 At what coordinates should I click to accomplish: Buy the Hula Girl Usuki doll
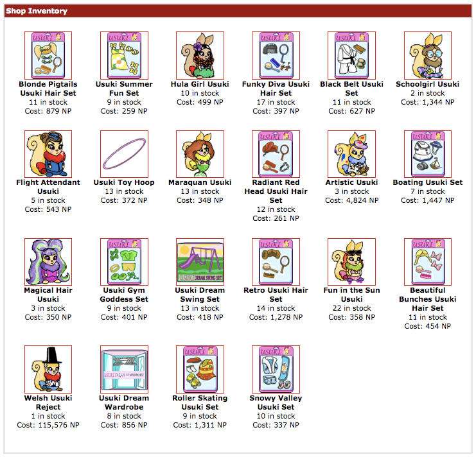[x=200, y=55]
